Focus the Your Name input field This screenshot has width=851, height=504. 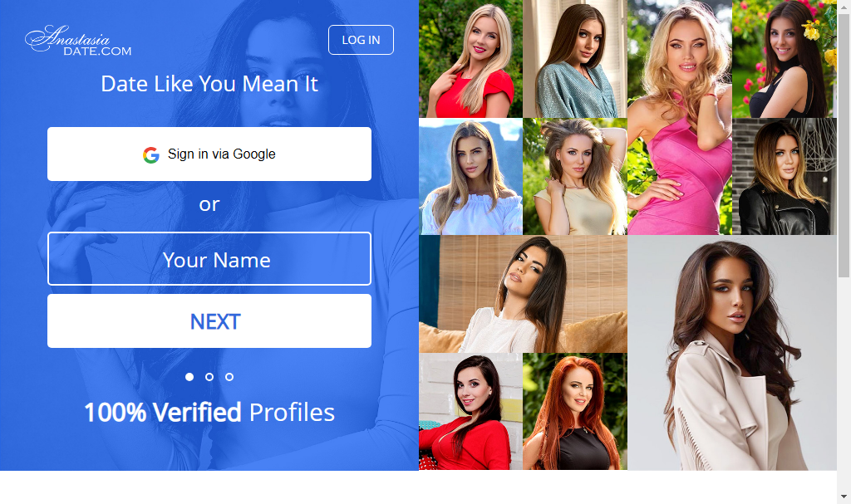click(x=209, y=259)
